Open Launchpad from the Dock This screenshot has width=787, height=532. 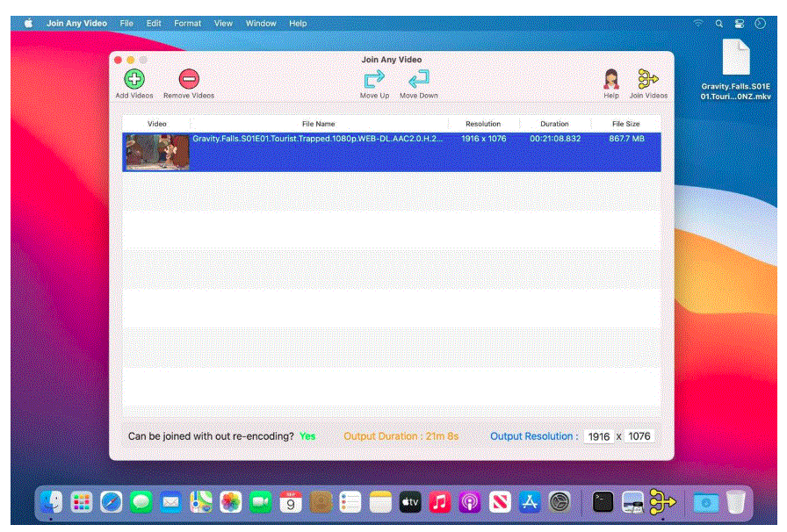click(x=82, y=502)
